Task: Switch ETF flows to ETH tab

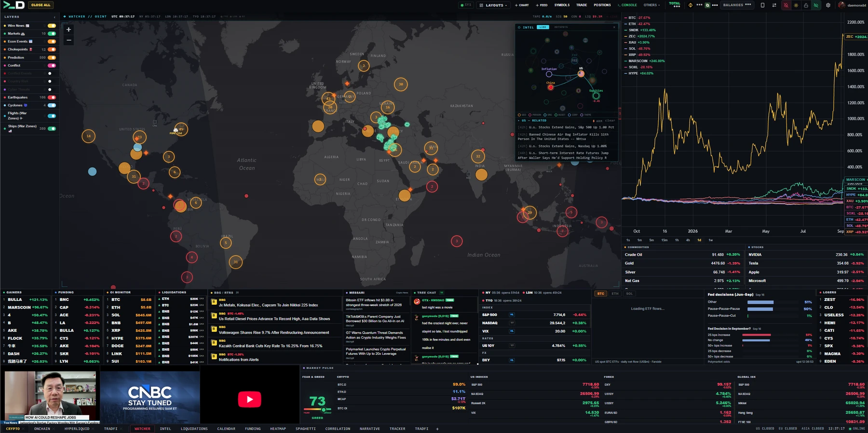Action: 615,293
